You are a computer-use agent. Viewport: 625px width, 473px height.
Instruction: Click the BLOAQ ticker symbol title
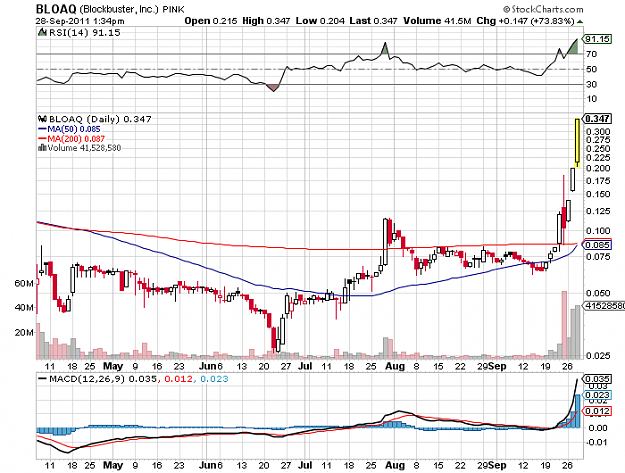(57, 9)
